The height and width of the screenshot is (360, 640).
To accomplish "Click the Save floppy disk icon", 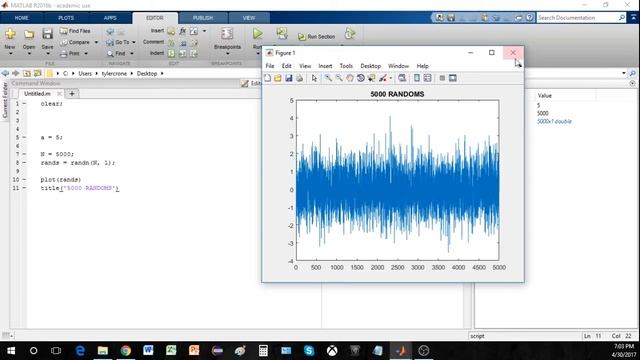I will pyautogui.click(x=47, y=34).
